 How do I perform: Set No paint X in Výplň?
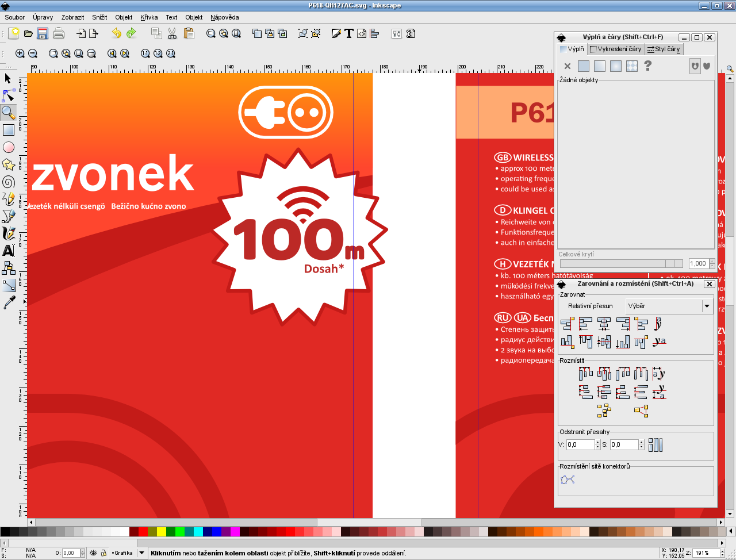coord(568,66)
